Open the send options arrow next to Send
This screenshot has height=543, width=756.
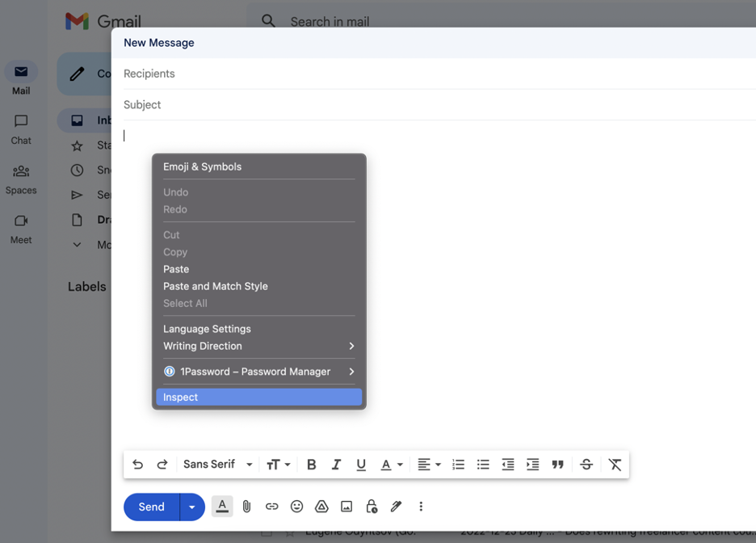pyautogui.click(x=192, y=507)
